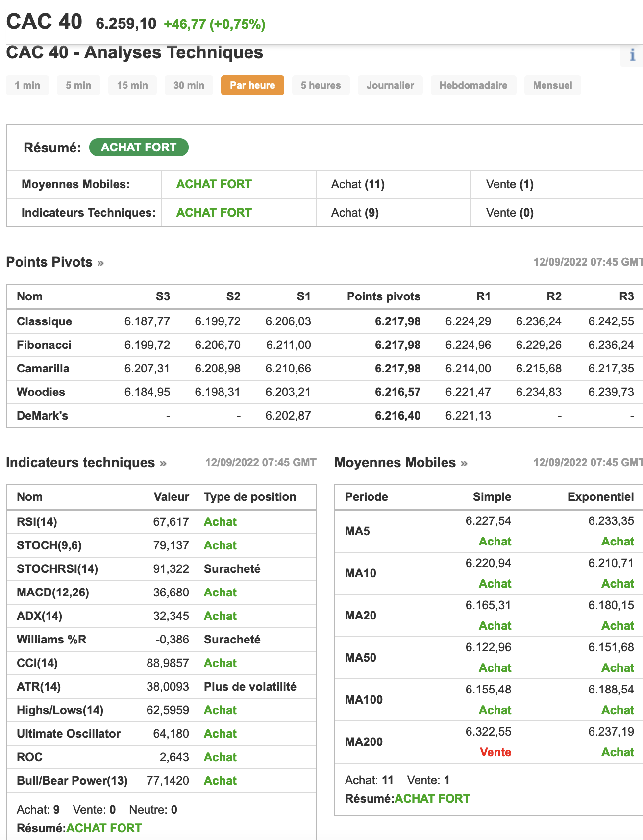Click the MA200 period row label
This screenshot has height=840, width=643.
(x=364, y=742)
